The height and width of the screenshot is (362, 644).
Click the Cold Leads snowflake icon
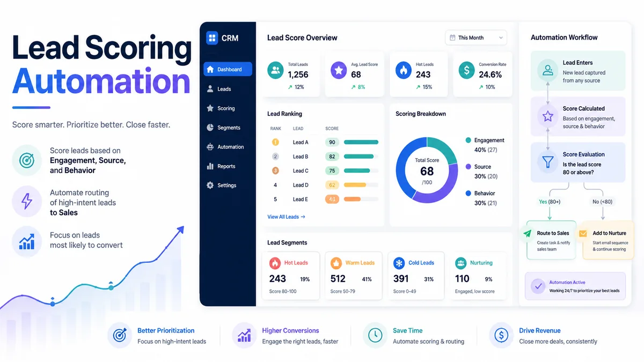pos(399,263)
